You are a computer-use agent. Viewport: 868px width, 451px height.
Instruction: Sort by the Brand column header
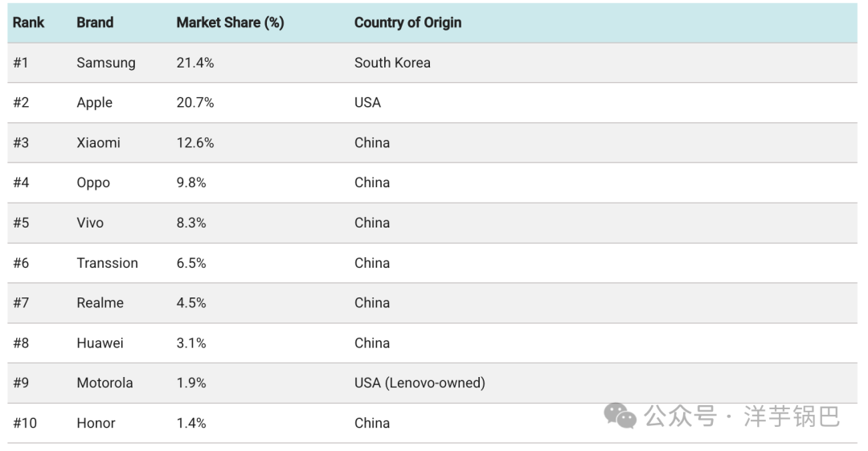(95, 23)
